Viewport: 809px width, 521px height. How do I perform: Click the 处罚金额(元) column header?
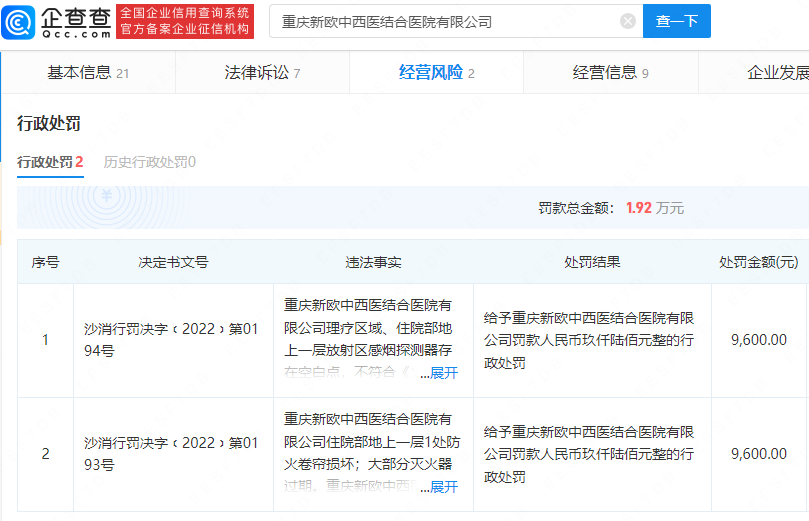(758, 262)
